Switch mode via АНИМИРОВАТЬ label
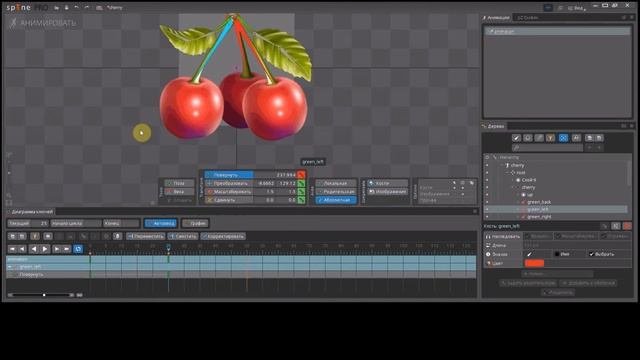640x360 pixels. (x=43, y=23)
